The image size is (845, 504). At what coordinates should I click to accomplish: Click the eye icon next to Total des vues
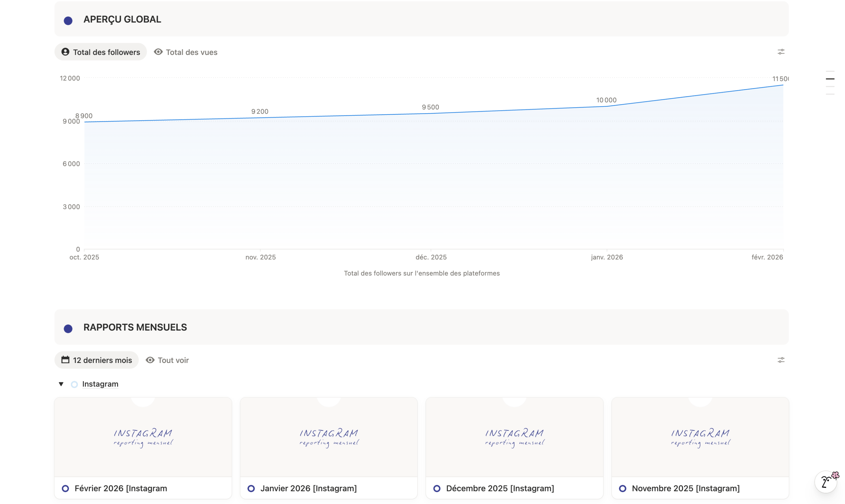click(158, 52)
